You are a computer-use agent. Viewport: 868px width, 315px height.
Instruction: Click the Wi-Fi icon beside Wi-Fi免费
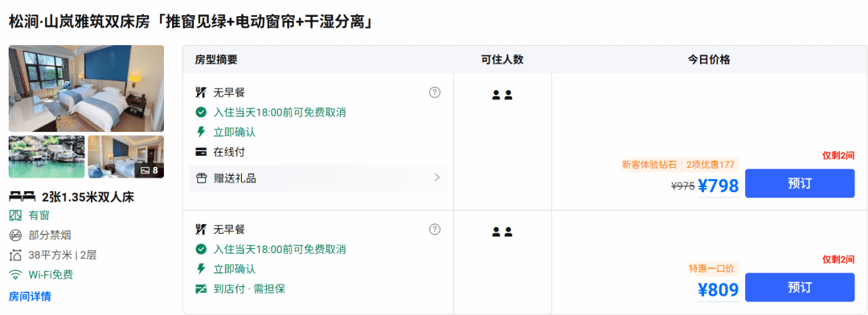15,275
